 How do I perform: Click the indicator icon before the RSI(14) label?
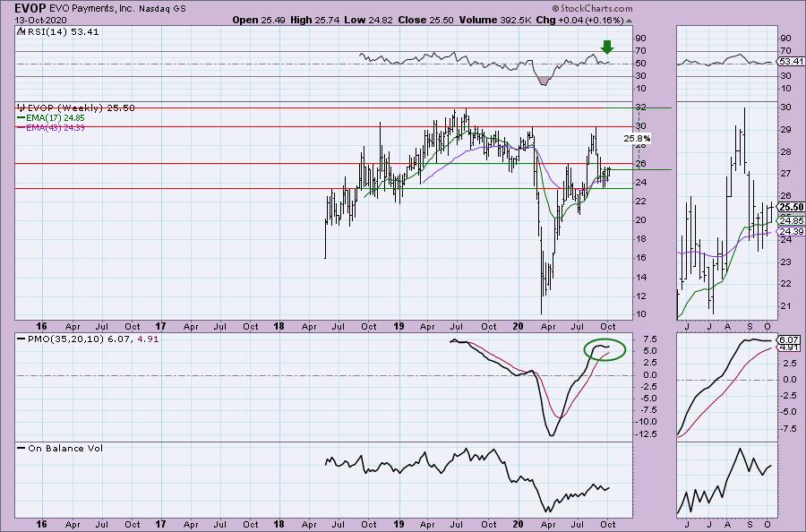point(21,31)
